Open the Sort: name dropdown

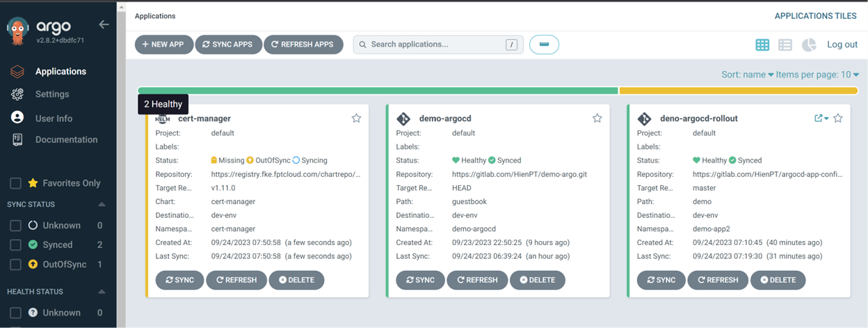[x=748, y=75]
